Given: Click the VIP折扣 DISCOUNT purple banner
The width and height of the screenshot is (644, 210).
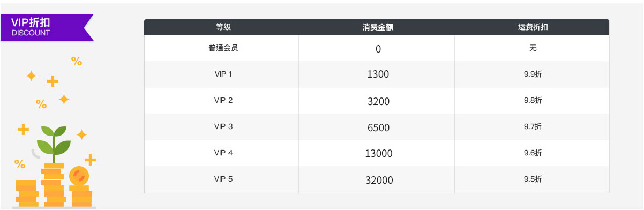Looking at the screenshot, I should [x=47, y=27].
